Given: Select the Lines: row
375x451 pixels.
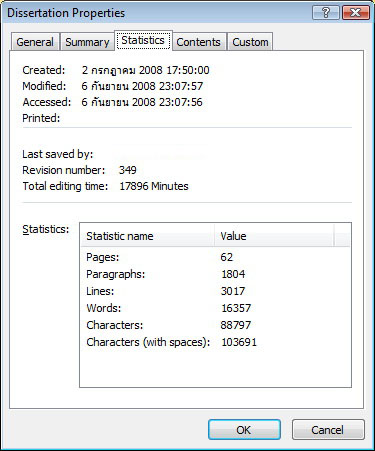Looking at the screenshot, I should coord(216,291).
